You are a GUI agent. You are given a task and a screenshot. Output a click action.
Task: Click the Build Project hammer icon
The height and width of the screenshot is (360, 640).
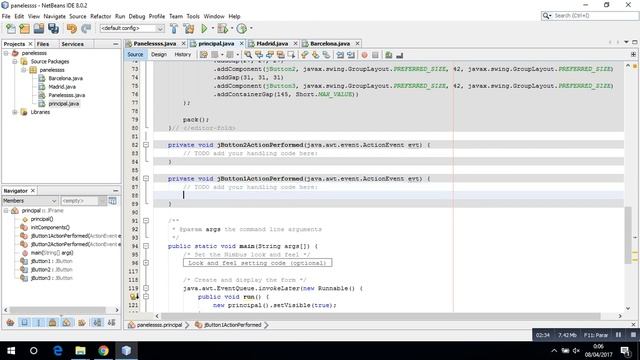(x=174, y=29)
